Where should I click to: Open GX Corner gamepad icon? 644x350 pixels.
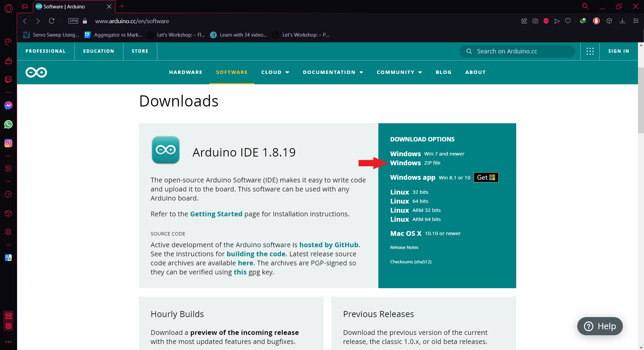tap(25, 6)
